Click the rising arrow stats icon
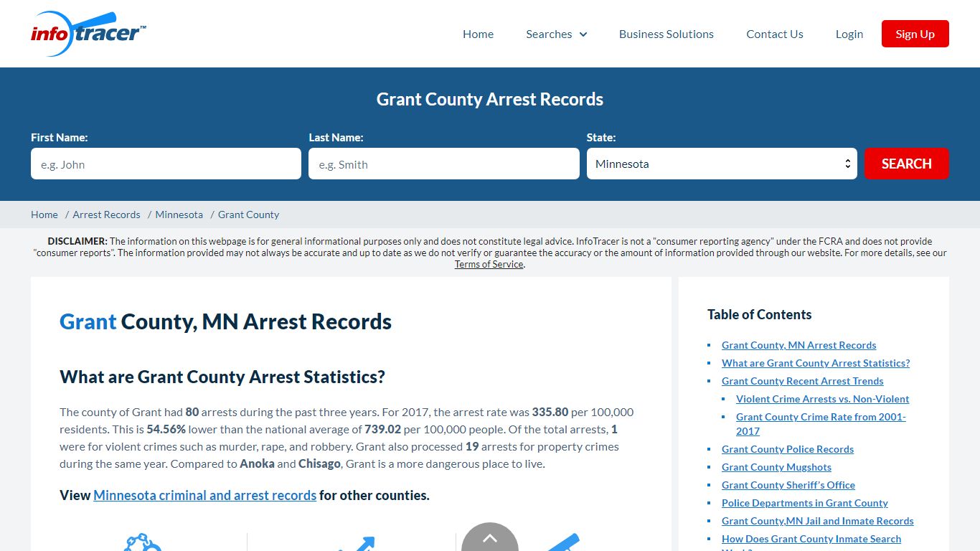The width and height of the screenshot is (980, 551). [357, 544]
